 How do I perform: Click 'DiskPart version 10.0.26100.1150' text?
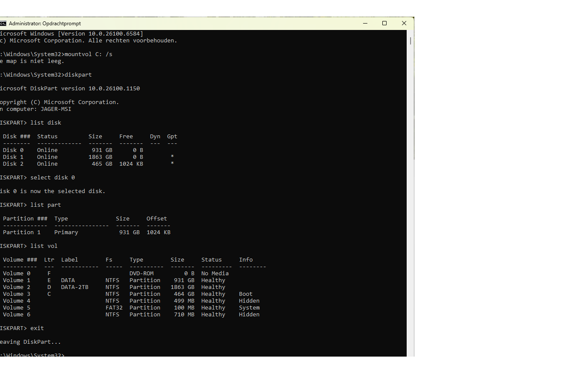(85, 89)
